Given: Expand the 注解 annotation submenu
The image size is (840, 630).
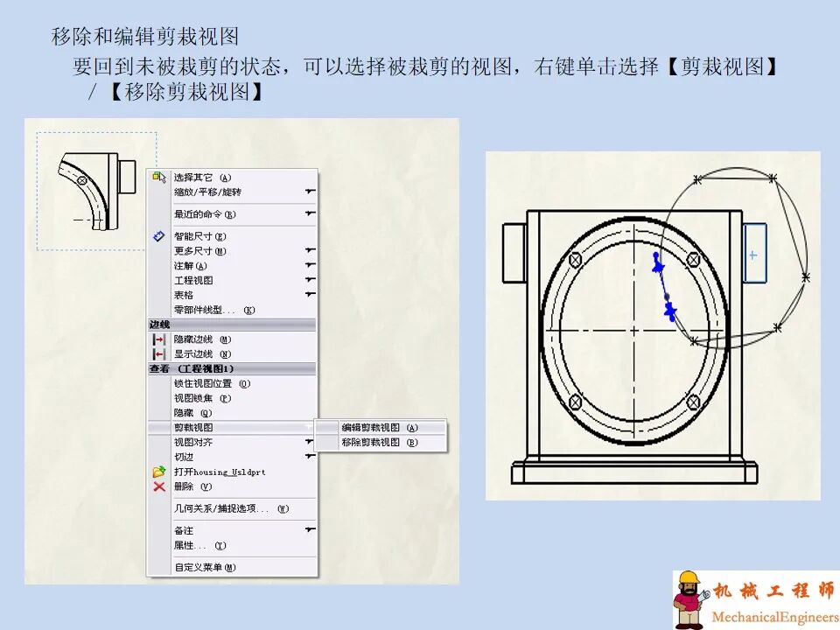Looking at the screenshot, I should tap(311, 263).
